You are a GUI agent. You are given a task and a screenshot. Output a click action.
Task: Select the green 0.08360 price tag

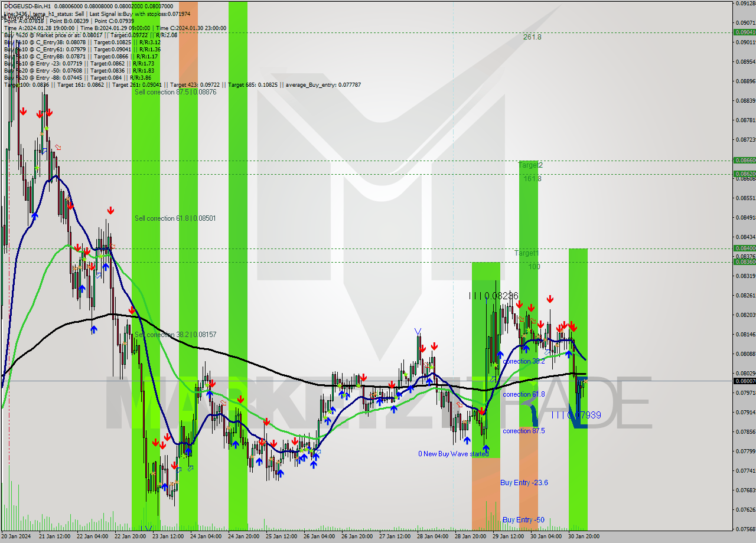[745, 261]
